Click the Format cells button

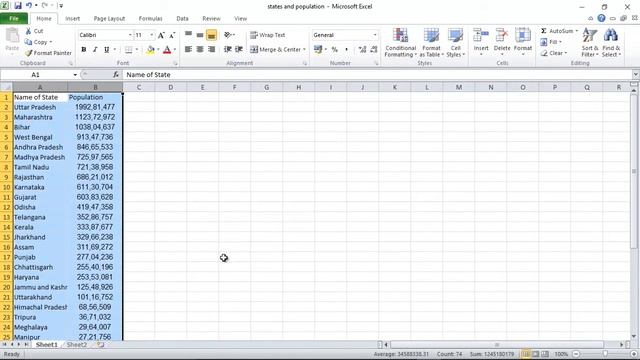tap(523, 42)
